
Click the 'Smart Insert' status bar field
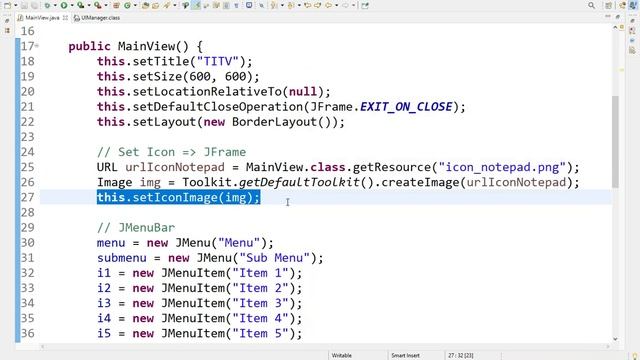click(x=405, y=356)
